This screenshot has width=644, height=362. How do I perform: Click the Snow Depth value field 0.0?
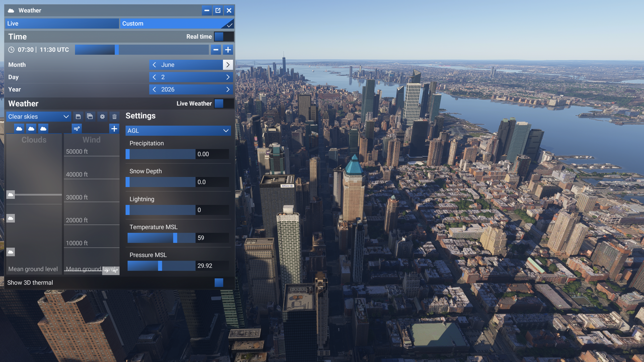click(212, 182)
